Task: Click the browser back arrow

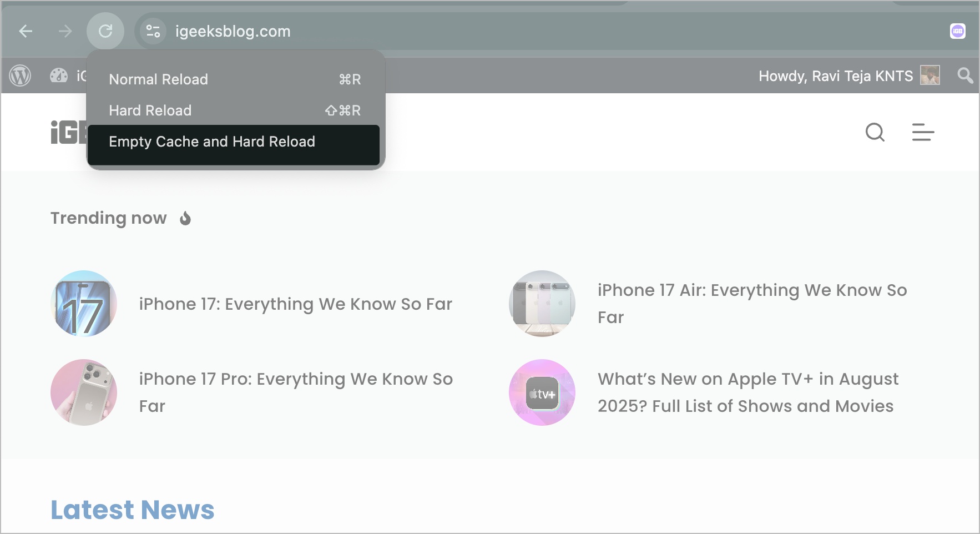Action: [26, 31]
